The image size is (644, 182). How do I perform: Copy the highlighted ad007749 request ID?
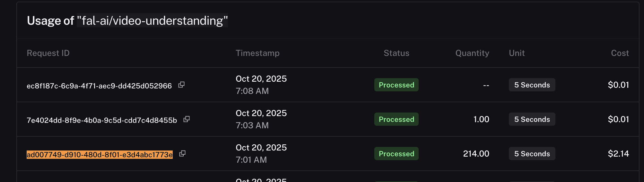click(x=182, y=154)
